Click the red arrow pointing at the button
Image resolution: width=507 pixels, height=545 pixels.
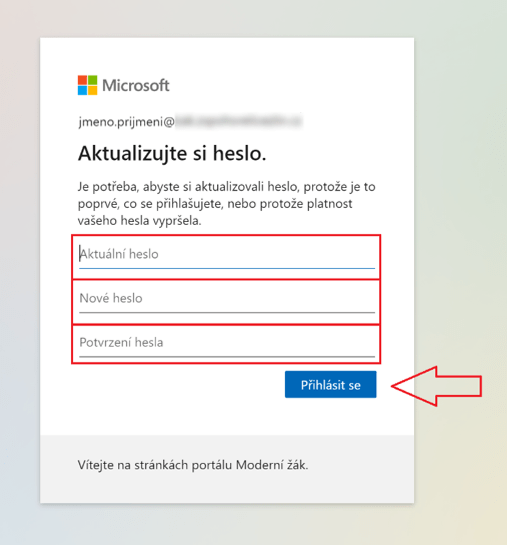[436, 386]
